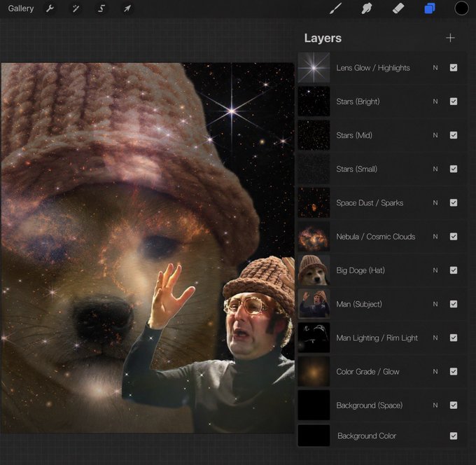Viewport: 476px width, 465px height.
Task: Select the Big Doge (Hat) thumbnail
Action: tap(314, 270)
